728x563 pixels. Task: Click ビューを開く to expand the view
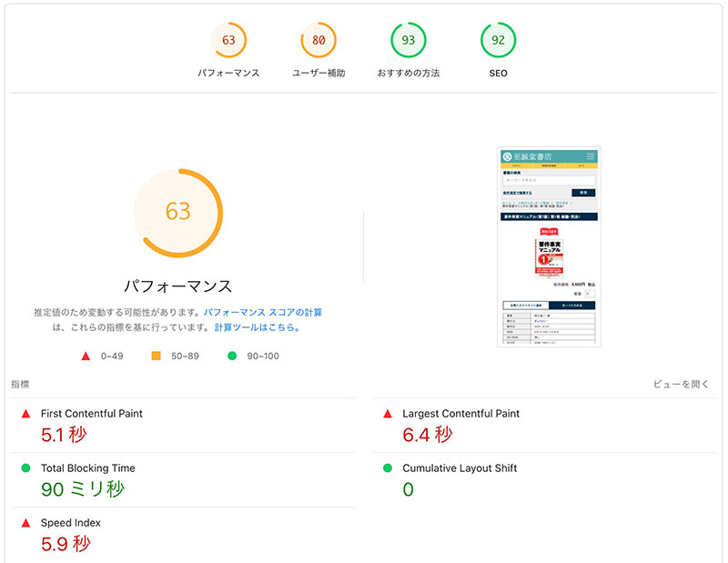(x=681, y=384)
